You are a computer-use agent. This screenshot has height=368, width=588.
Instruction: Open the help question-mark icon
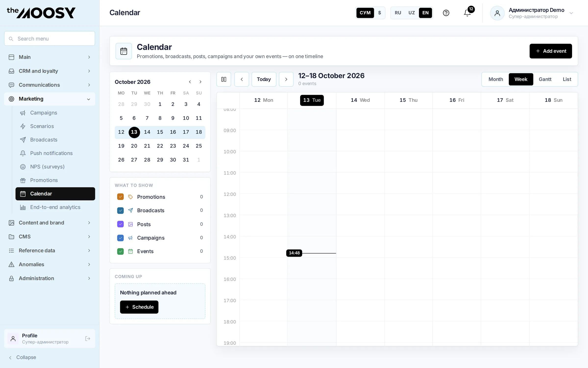coord(446,13)
